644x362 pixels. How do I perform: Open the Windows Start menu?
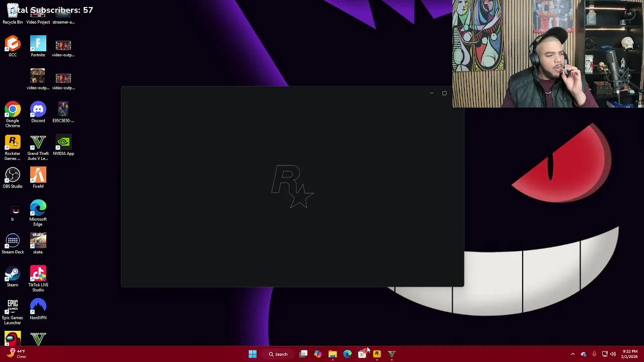tap(253, 354)
